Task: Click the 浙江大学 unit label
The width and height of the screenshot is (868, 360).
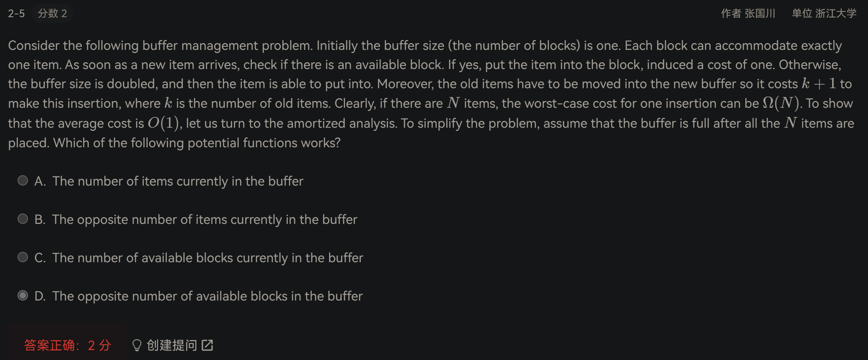Action: pos(836,14)
